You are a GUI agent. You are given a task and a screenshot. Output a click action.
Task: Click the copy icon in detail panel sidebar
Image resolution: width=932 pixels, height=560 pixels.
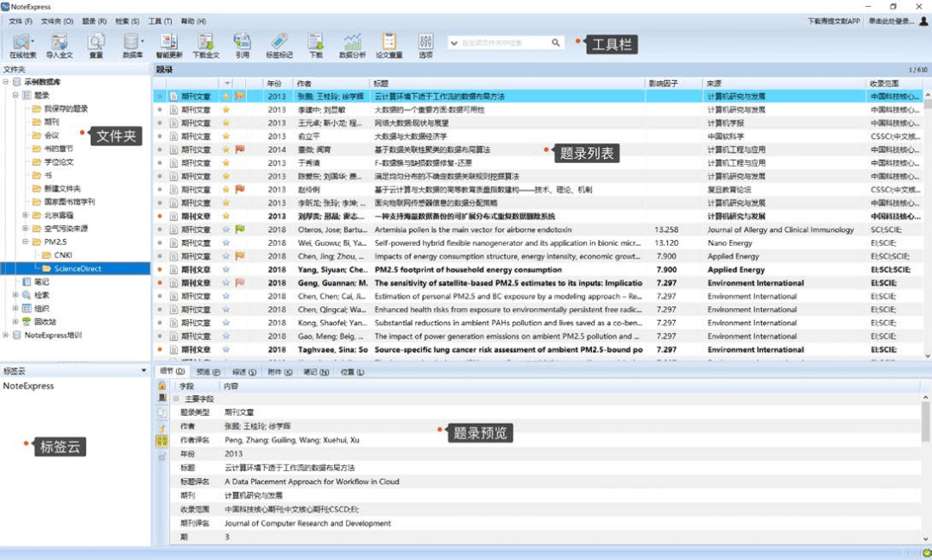point(161,412)
